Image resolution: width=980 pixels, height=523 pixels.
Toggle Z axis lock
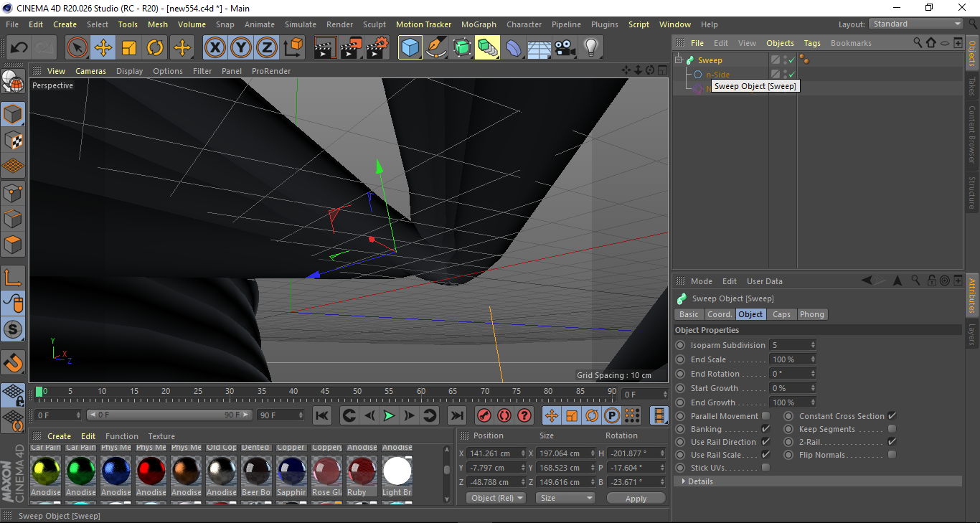pyautogui.click(x=267, y=48)
